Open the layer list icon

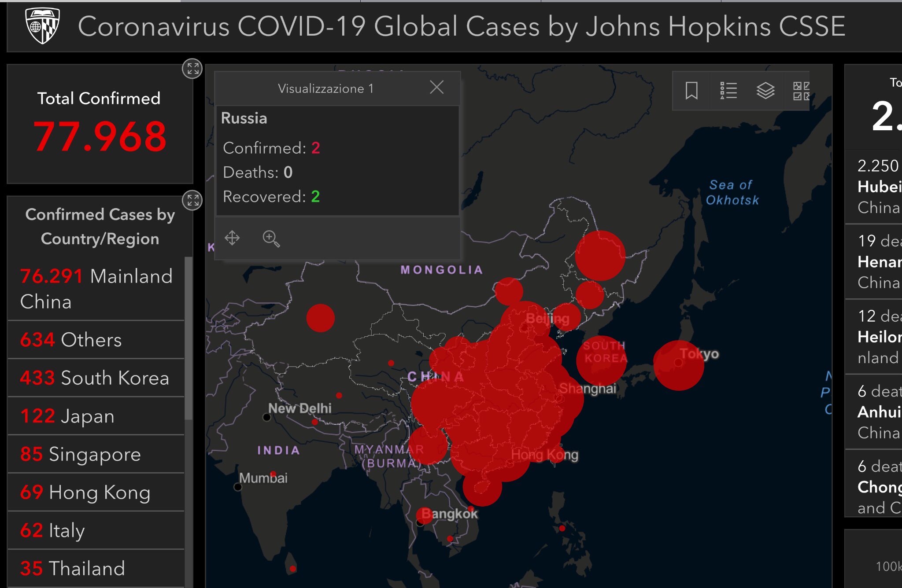(x=765, y=91)
